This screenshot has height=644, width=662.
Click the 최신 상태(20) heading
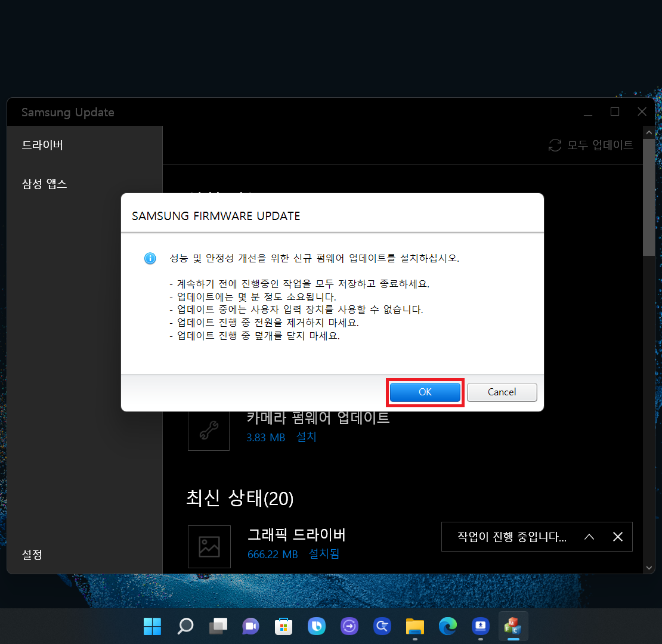pos(239,499)
